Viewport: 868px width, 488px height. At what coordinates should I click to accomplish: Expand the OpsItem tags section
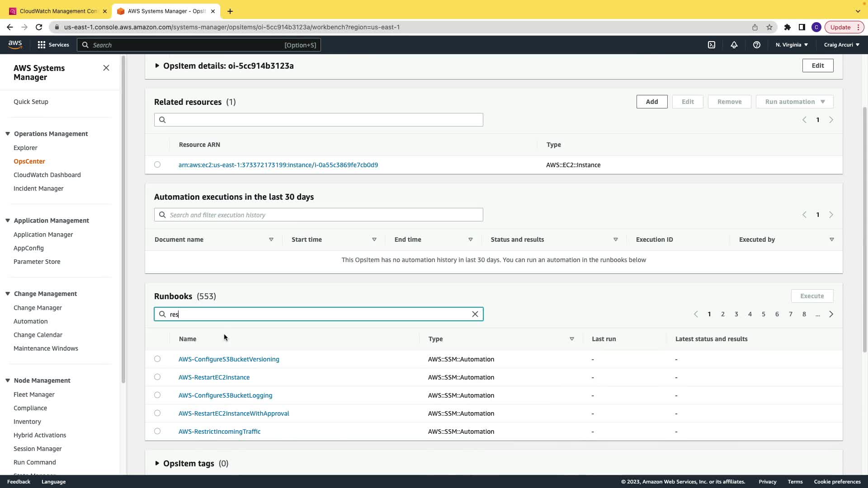coord(157,463)
